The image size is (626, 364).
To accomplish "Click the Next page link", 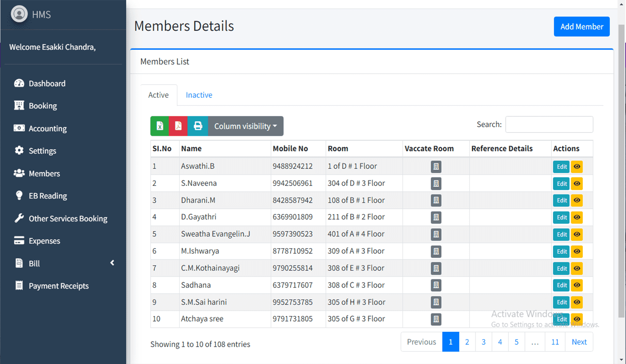I will pos(579,342).
